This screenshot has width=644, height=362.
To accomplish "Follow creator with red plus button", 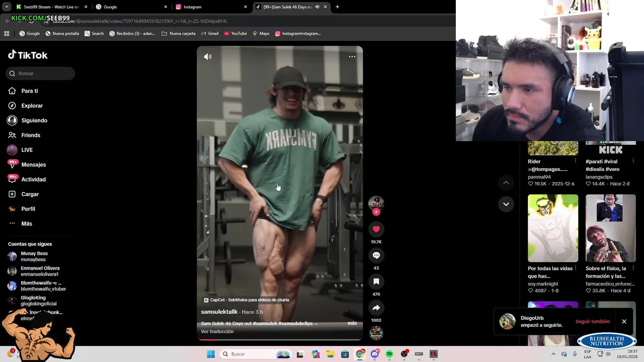I will pyautogui.click(x=376, y=212).
